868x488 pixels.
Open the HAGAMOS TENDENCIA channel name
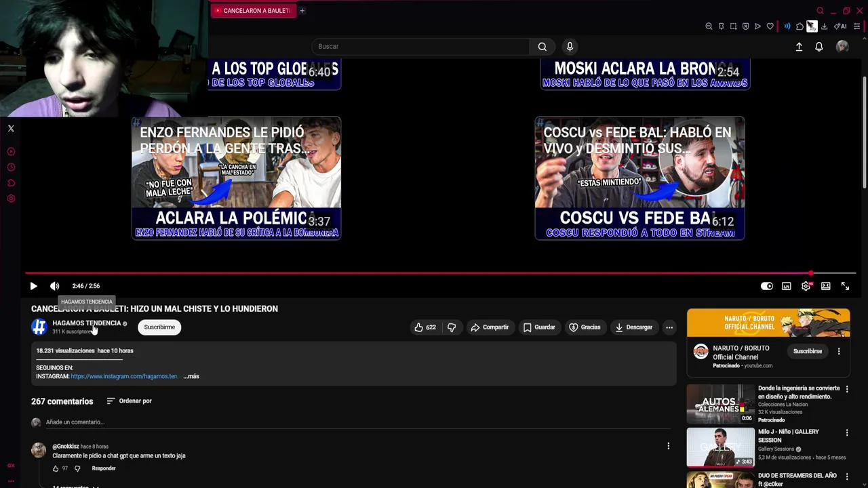(x=86, y=323)
